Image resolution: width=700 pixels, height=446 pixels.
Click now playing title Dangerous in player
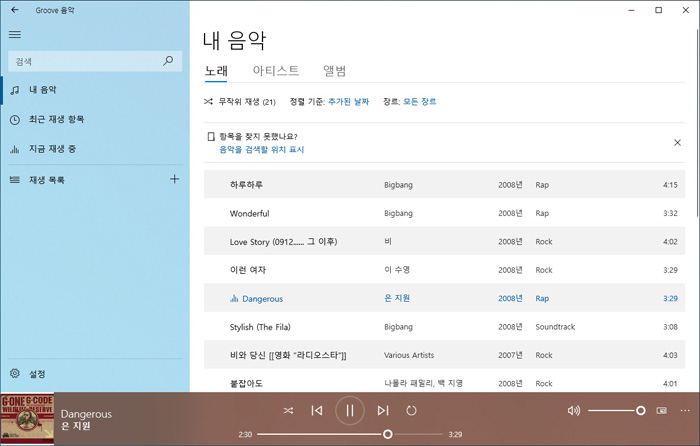click(86, 414)
